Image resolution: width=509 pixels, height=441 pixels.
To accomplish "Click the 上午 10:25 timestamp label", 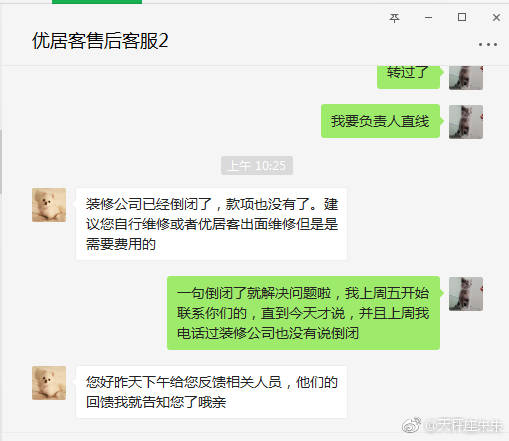I will (x=257, y=165).
